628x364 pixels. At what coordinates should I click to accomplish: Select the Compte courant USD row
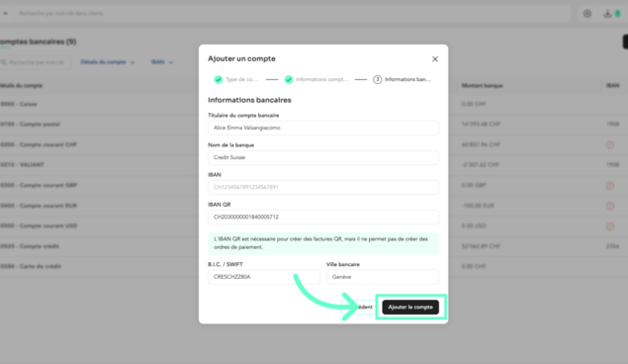point(314,226)
